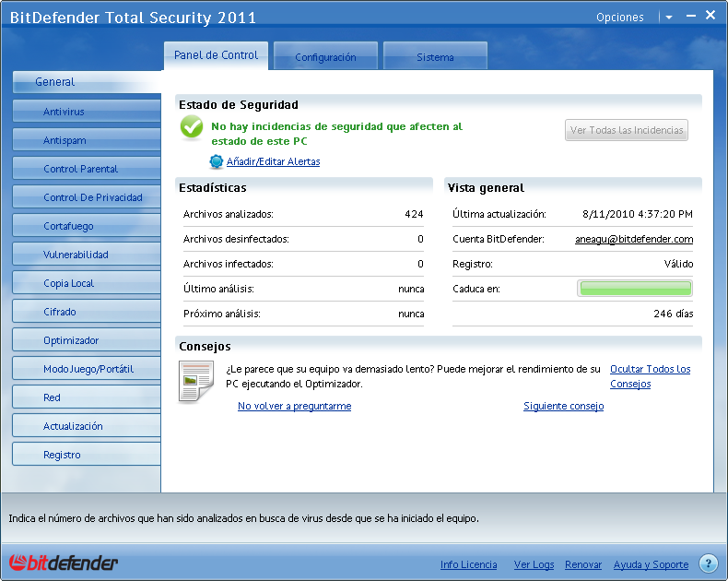Click the Archivos desinfectados label
Screen dimensions: 728x581
coord(236,239)
